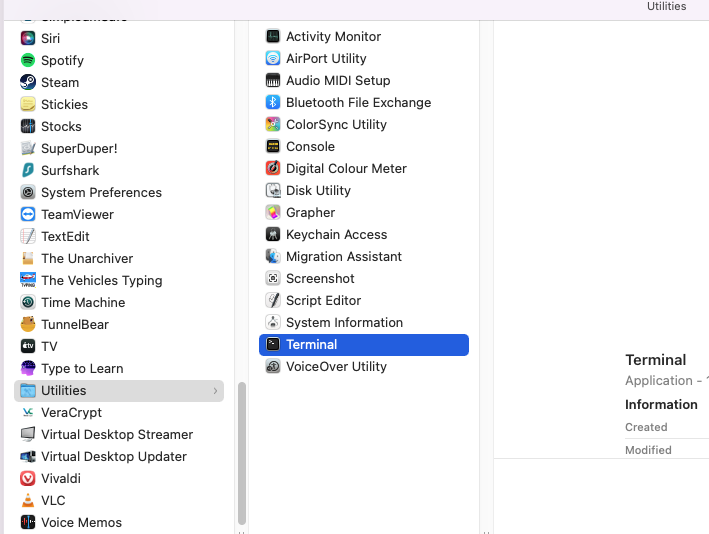This screenshot has height=534, width=709.
Task: Click the Screenshot utility icon
Action: pos(273,278)
